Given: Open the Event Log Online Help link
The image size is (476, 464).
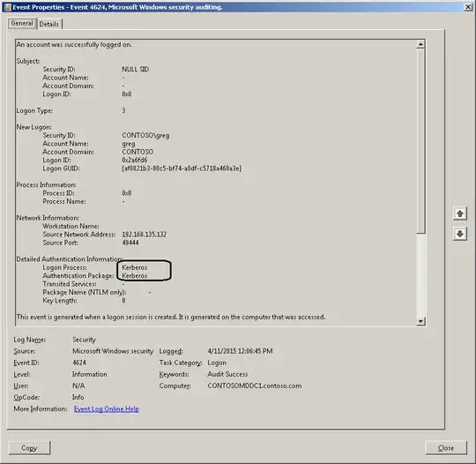Looking at the screenshot, I should (107, 408).
